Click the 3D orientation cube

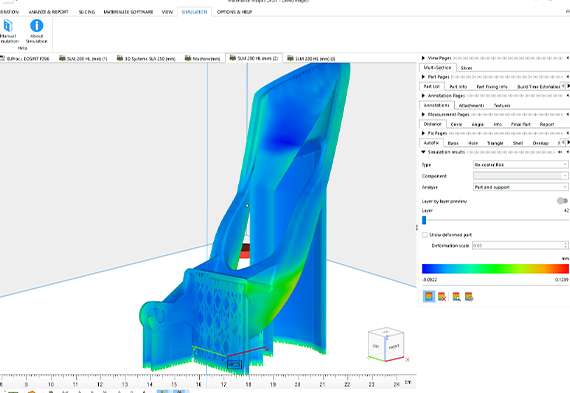click(x=386, y=345)
